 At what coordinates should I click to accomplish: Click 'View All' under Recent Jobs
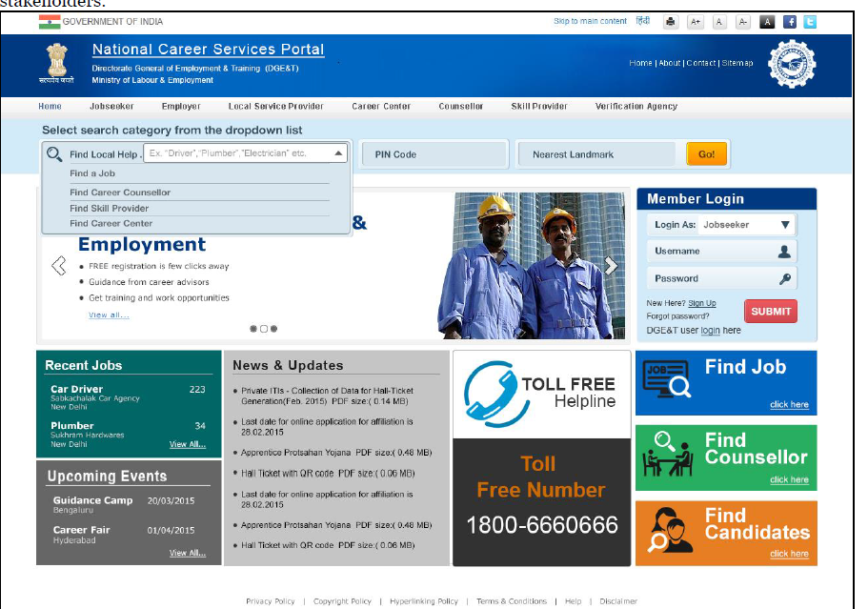(x=186, y=443)
